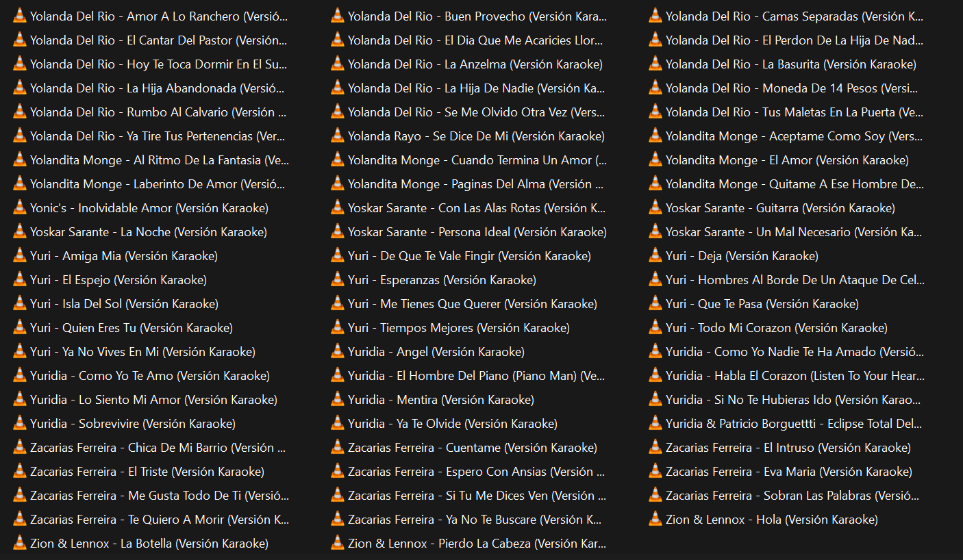Click VLC icon beside Yuridia & Patricio Borguettti Eclipse Total
The width and height of the screenshot is (963, 560).
click(x=655, y=423)
